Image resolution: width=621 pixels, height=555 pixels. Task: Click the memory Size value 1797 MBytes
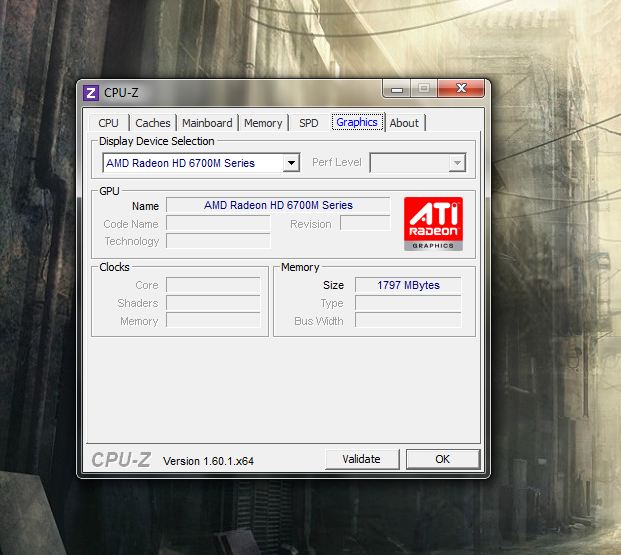tap(408, 285)
